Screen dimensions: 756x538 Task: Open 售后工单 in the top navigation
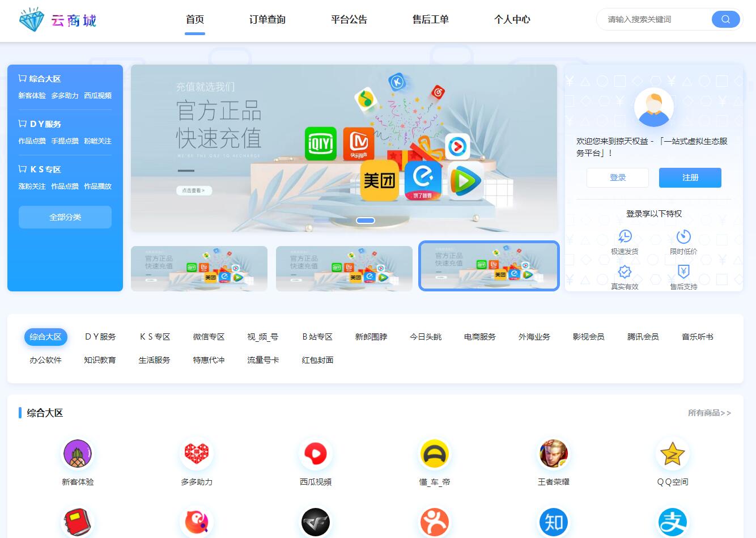pos(431,19)
